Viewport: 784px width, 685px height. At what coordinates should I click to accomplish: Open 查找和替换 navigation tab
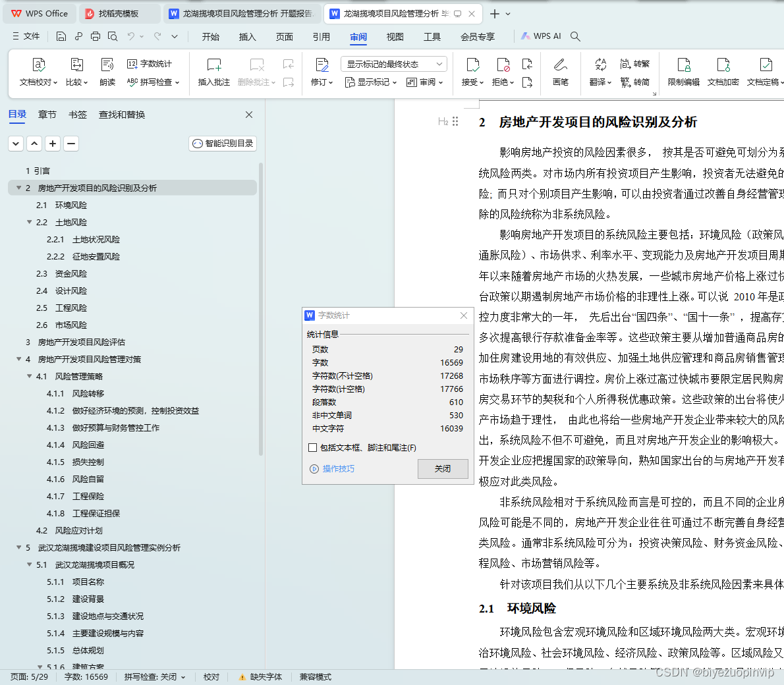point(121,115)
